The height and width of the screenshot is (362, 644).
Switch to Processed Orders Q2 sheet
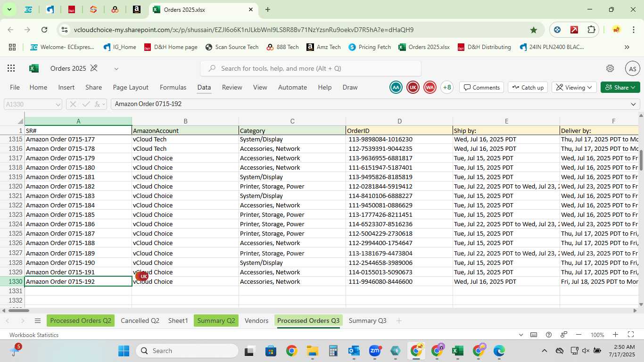point(81,321)
